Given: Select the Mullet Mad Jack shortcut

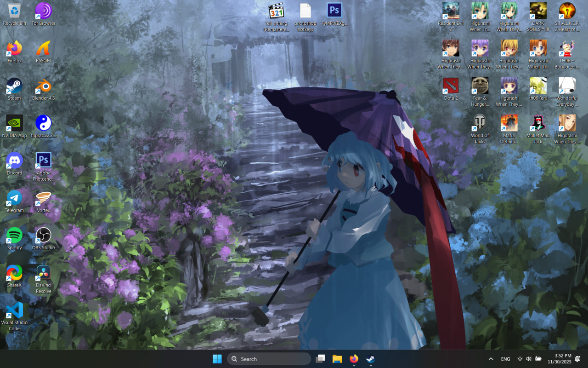Looking at the screenshot, I should pos(538,130).
